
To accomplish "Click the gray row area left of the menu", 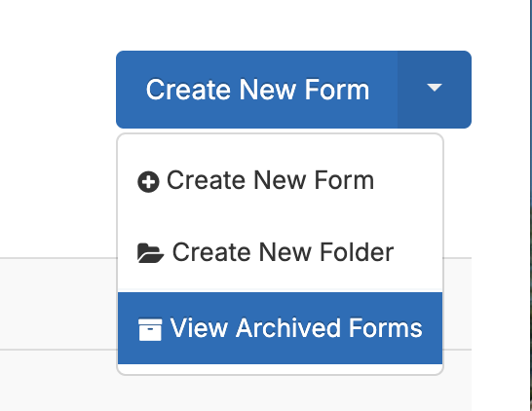I will [x=58, y=304].
